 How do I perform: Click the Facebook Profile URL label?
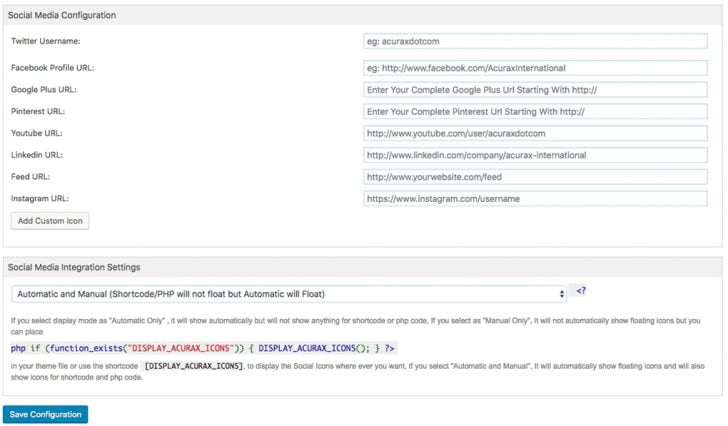[x=52, y=68]
